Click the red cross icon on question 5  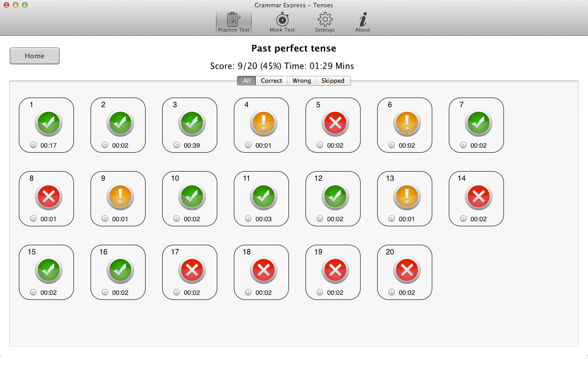click(335, 123)
